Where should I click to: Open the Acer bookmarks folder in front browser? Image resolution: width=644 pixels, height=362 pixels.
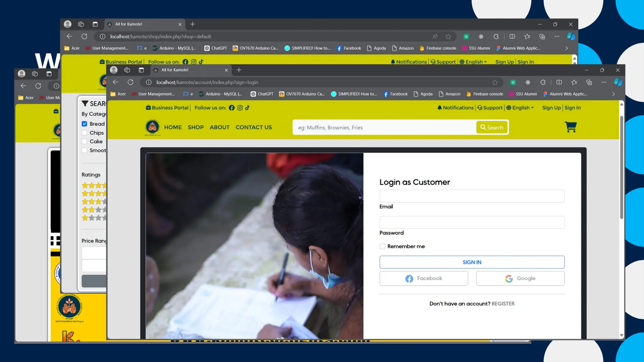pyautogui.click(x=118, y=94)
